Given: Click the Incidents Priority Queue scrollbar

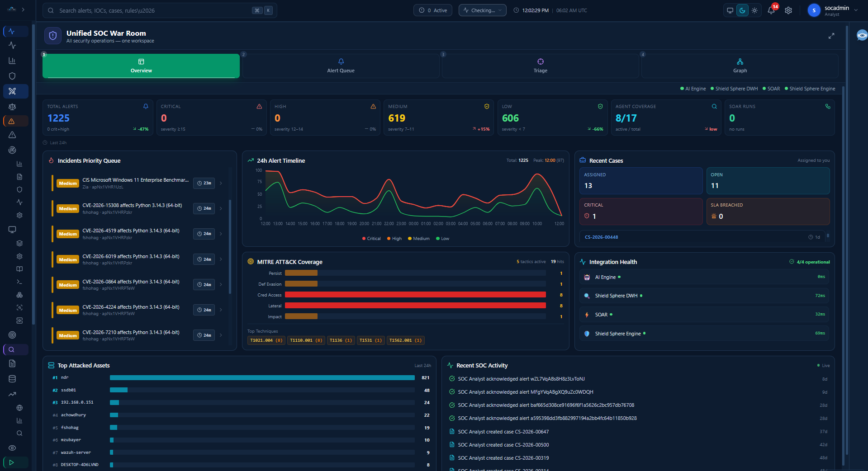Looking at the screenshot, I should click(230, 247).
